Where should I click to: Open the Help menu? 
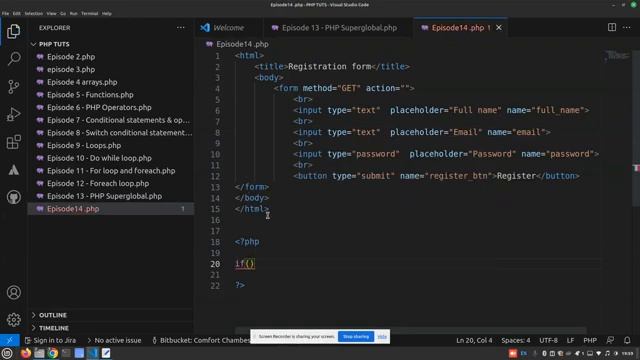tap(107, 13)
